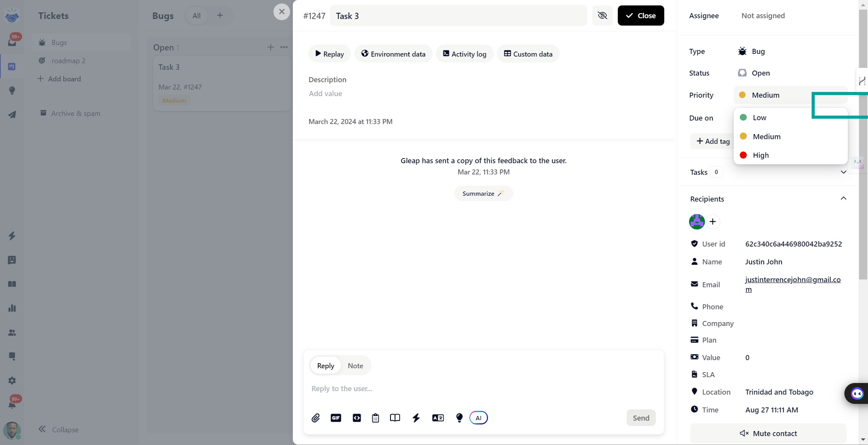Collapse the Recipients section chevron
Image resolution: width=868 pixels, height=445 pixels.
click(843, 198)
